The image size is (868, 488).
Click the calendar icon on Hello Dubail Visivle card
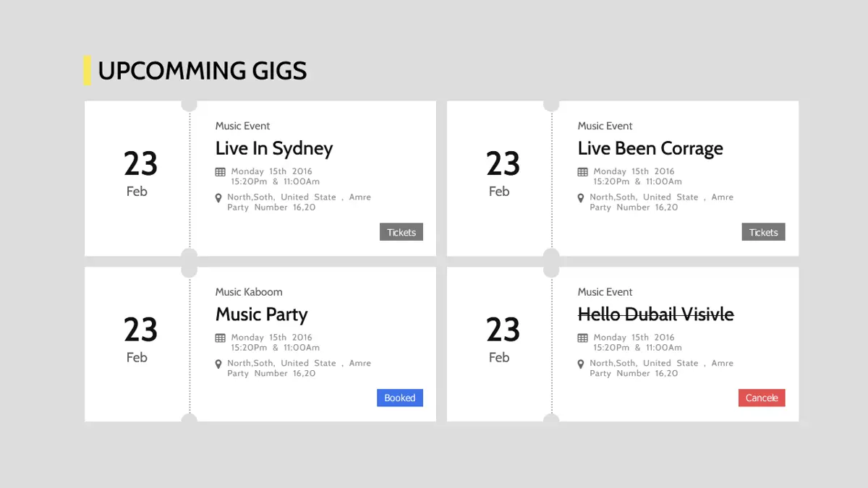point(581,337)
